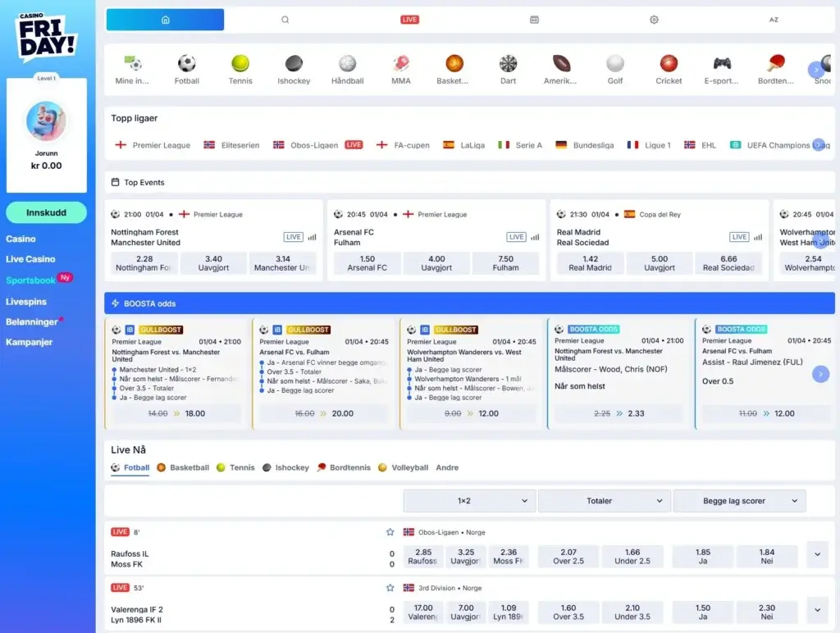Viewport: 840px width, 633px height.
Task: Advance the sports icon carousel arrow
Action: 816,70
